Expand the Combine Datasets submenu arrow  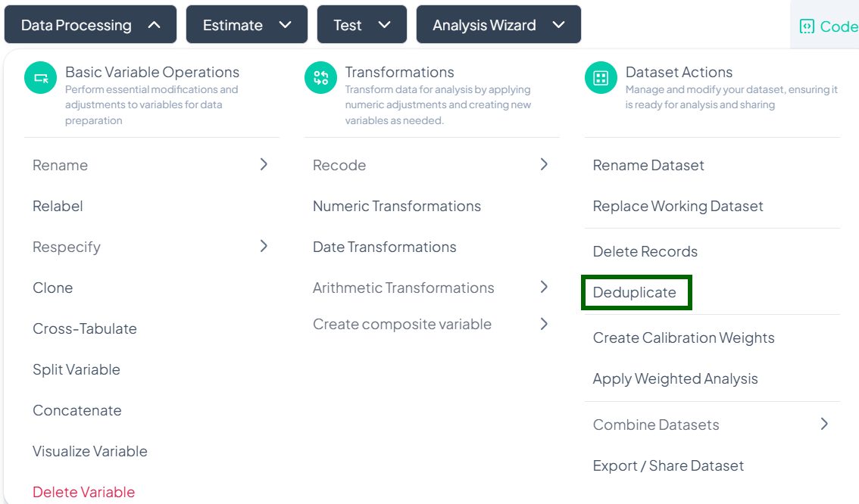click(824, 424)
